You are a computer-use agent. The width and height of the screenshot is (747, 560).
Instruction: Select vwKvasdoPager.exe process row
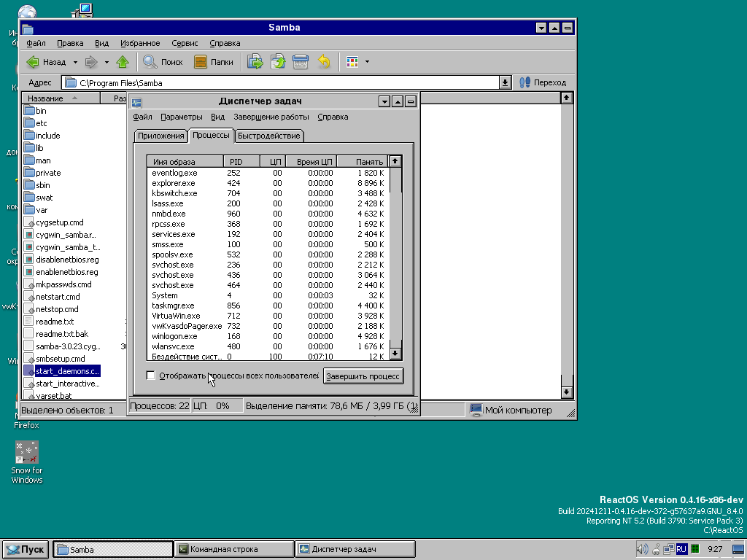click(268, 326)
